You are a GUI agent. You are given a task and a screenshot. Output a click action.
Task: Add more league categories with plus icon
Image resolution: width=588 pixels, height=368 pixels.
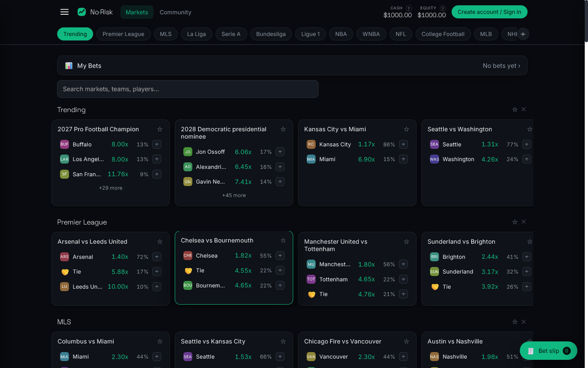(x=523, y=34)
